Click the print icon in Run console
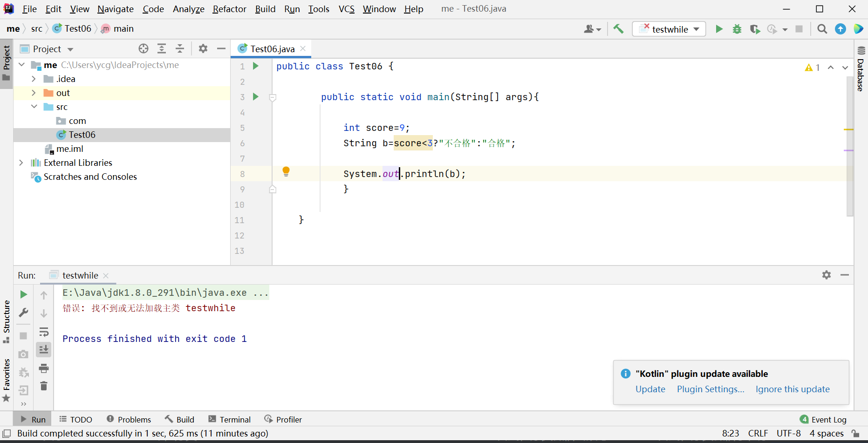This screenshot has width=868, height=443. 44,368
